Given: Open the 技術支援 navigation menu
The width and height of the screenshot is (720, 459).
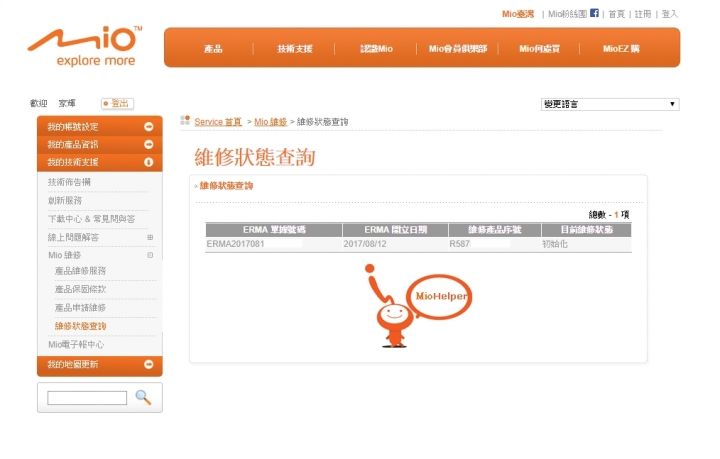Looking at the screenshot, I should [x=295, y=49].
